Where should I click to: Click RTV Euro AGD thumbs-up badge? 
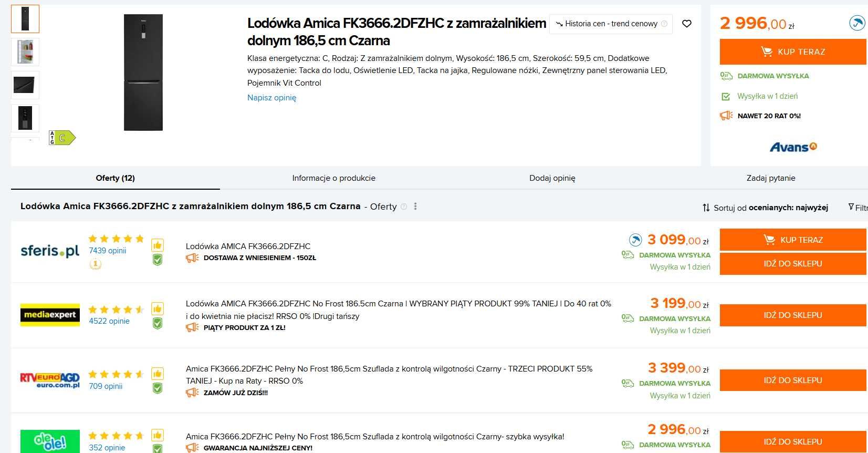[x=158, y=374]
